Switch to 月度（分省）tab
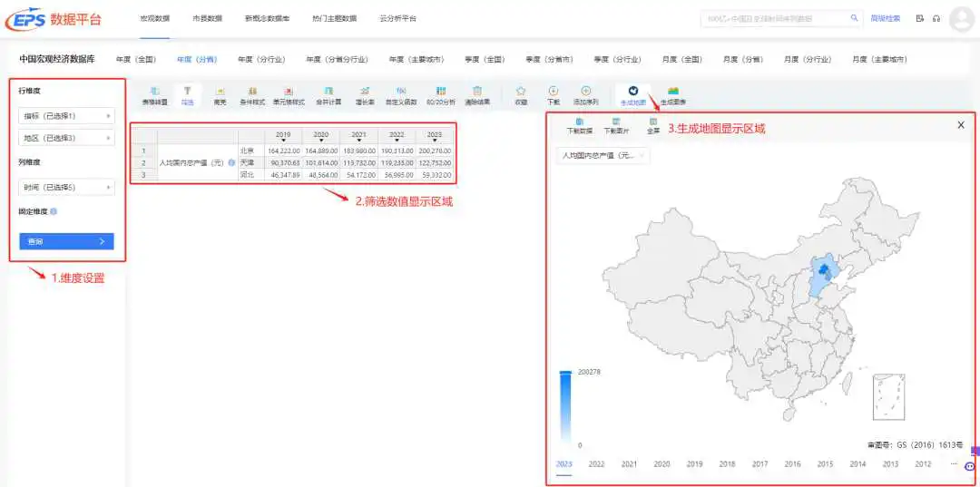 point(743,60)
